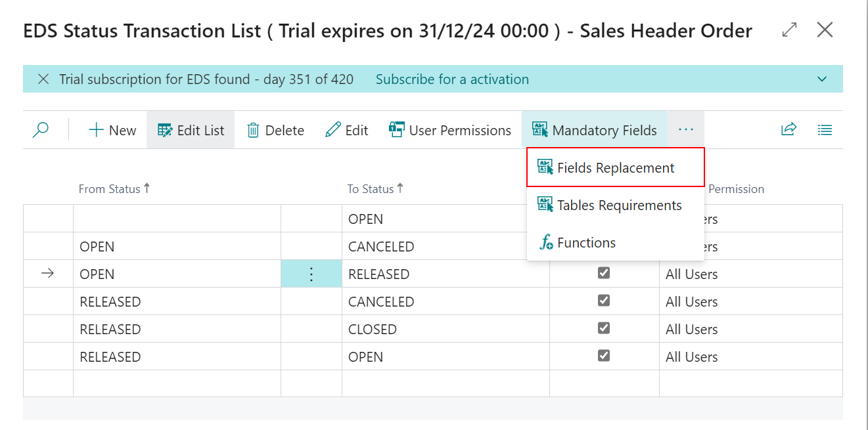The image size is (868, 430).
Task: Click the more options ellipsis in toolbar
Action: pyautogui.click(x=686, y=130)
